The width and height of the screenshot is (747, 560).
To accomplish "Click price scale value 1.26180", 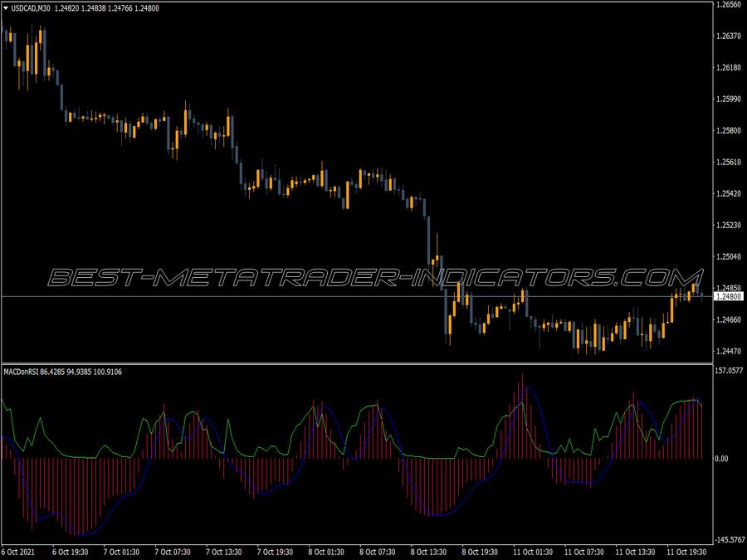I will 729,68.
